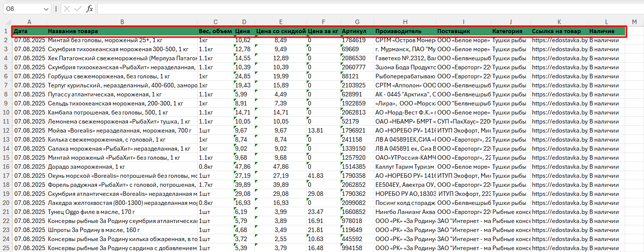This screenshot has width=644, height=252.
Task: Select supplier cell 'СУП «ПакХаус»'
Action: coord(463,121)
